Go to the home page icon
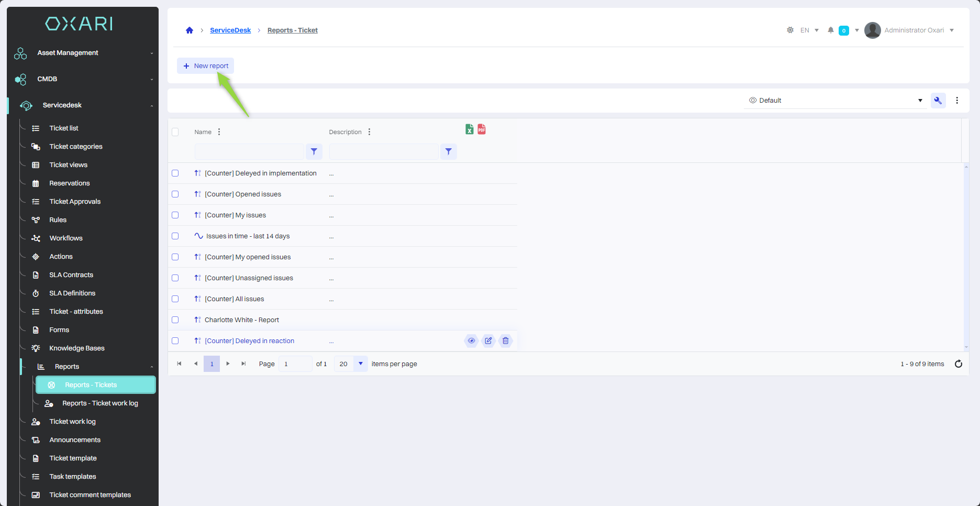Image resolution: width=980 pixels, height=506 pixels. (190, 30)
